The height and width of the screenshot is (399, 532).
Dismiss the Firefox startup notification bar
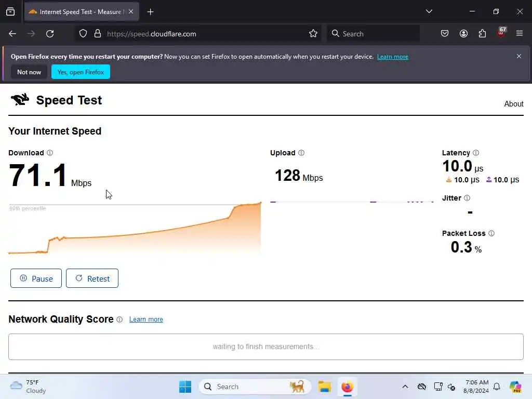coord(519,56)
